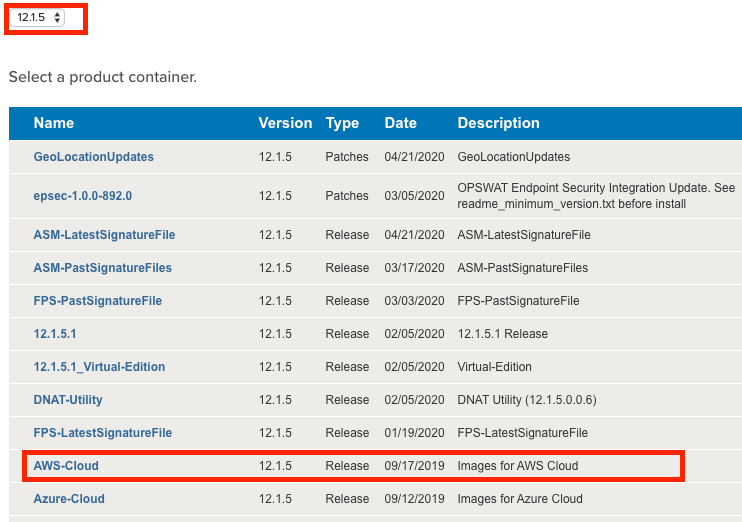Open the Azure-Cloud container link

coord(69,499)
